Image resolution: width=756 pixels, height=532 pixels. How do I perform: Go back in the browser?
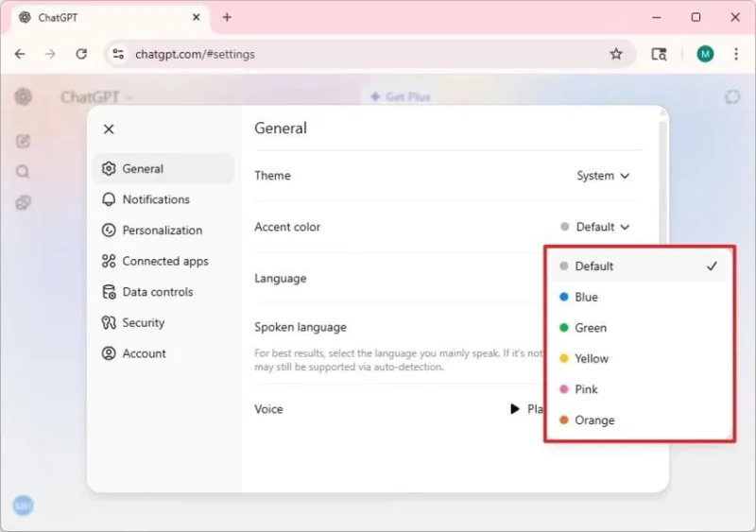click(x=20, y=54)
